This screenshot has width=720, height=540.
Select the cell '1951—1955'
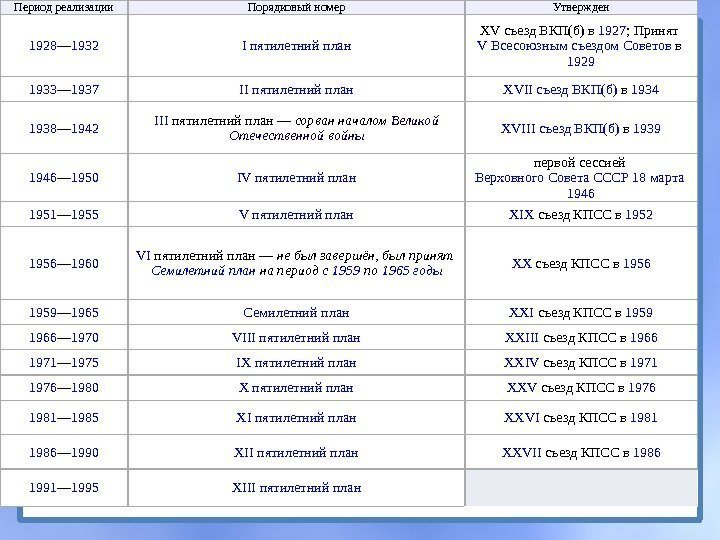(x=64, y=214)
